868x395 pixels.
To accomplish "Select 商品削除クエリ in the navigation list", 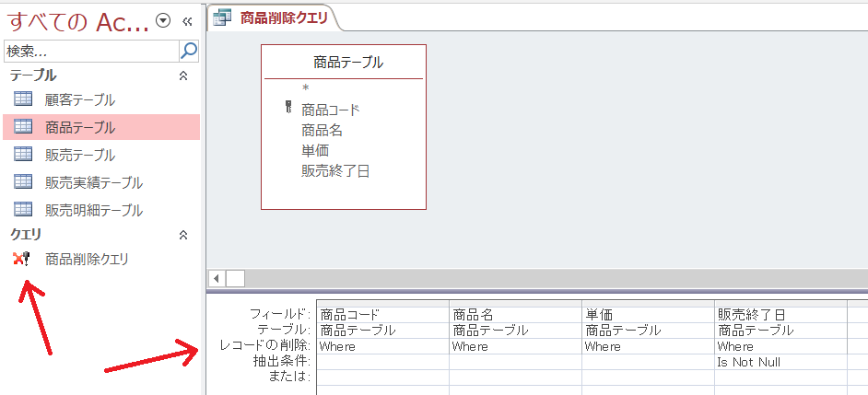I will pos(87,259).
